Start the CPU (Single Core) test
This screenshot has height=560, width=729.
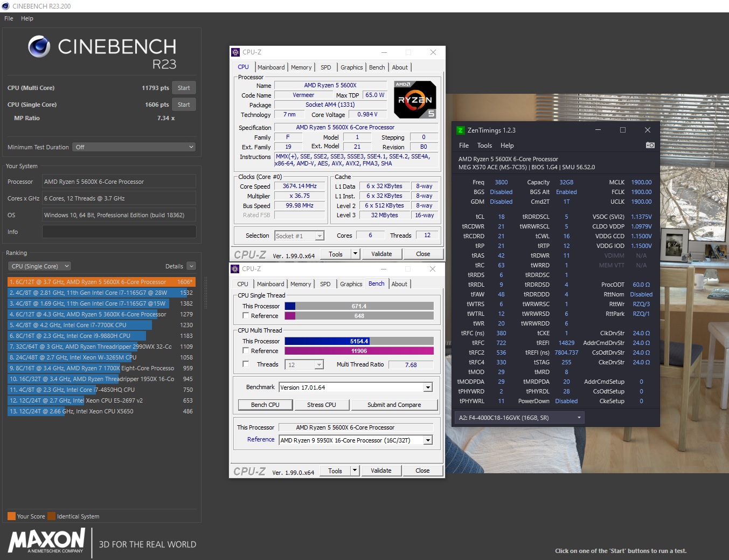coord(184,105)
